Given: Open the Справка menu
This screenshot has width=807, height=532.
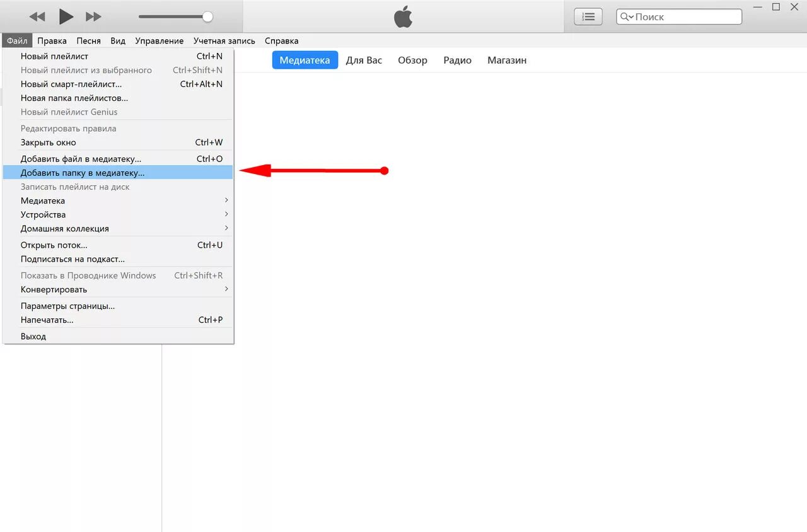Looking at the screenshot, I should tap(281, 40).
